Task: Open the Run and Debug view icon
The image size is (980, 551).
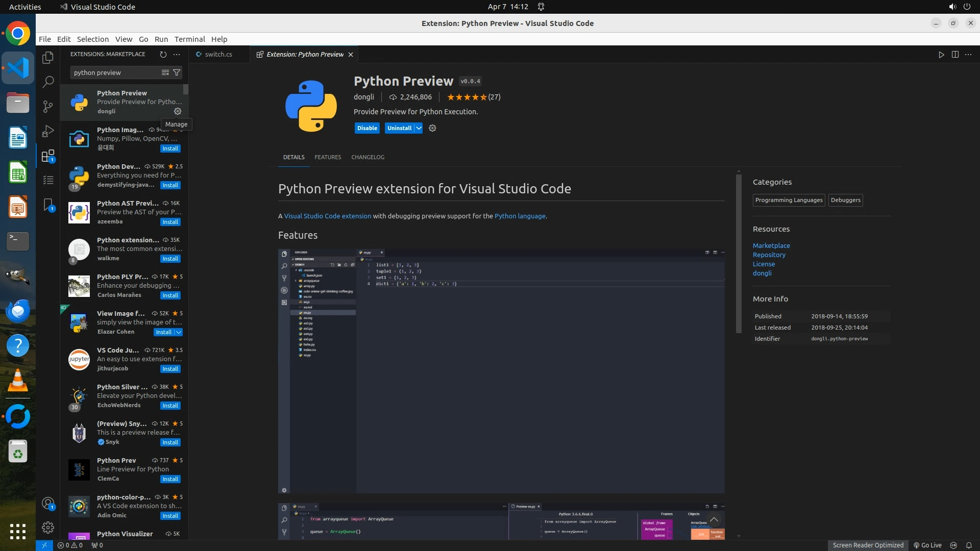Action: (48, 131)
